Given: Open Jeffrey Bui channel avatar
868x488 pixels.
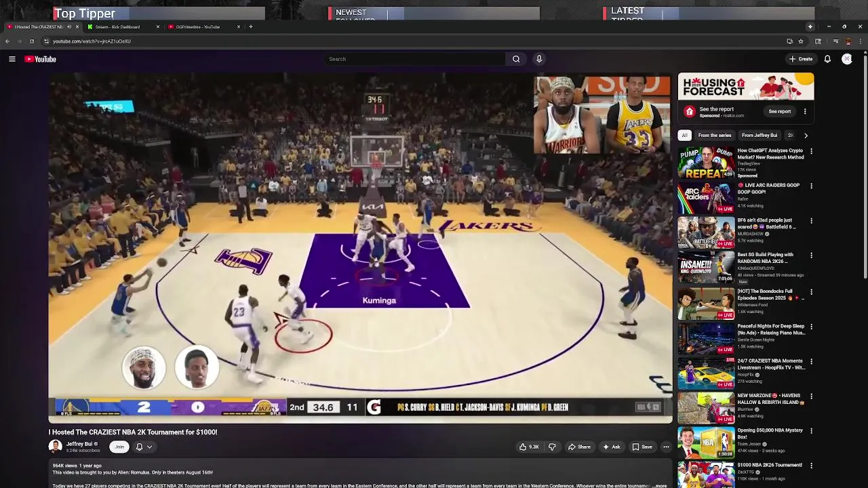Looking at the screenshot, I should 55,446.
